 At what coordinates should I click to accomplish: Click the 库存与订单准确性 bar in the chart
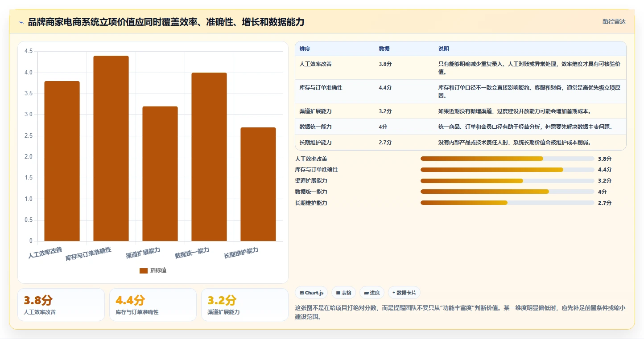click(111, 149)
